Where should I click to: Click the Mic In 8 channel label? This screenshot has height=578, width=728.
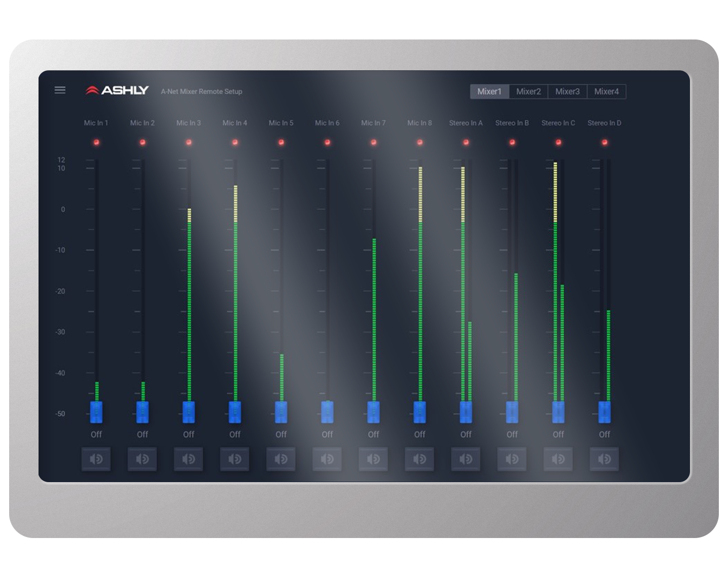point(419,123)
